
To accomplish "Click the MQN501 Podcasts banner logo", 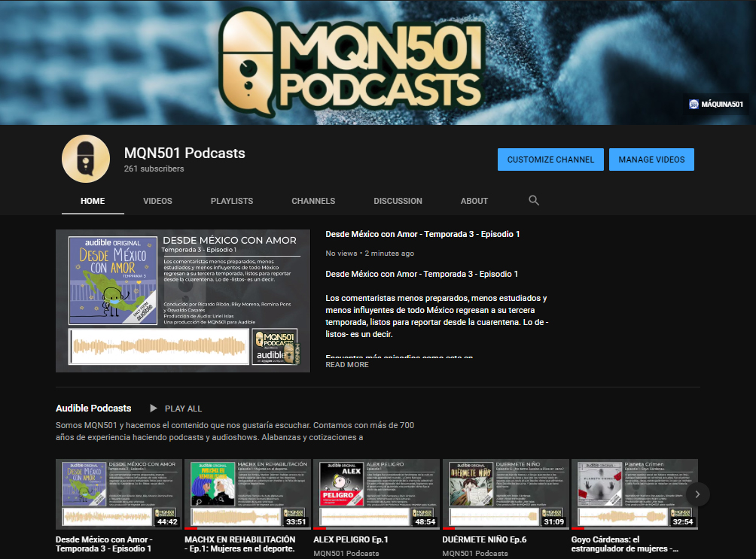I will point(351,62).
